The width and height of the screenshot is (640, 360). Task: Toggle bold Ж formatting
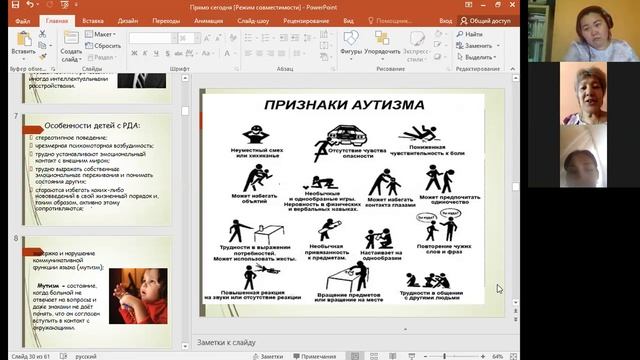[x=134, y=53]
